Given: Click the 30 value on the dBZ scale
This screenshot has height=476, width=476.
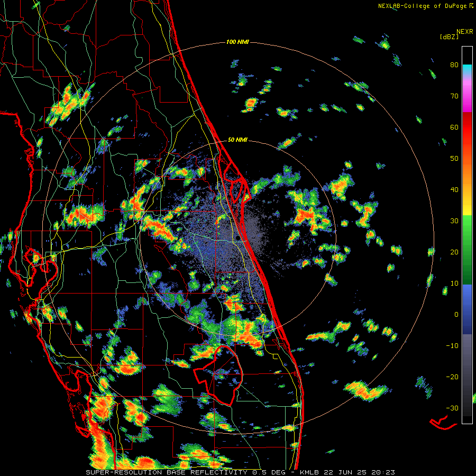Looking at the screenshot, I should (x=454, y=221).
